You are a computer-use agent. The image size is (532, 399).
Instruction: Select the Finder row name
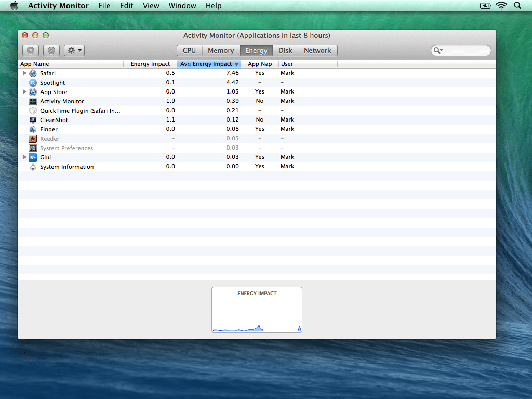tap(49, 129)
